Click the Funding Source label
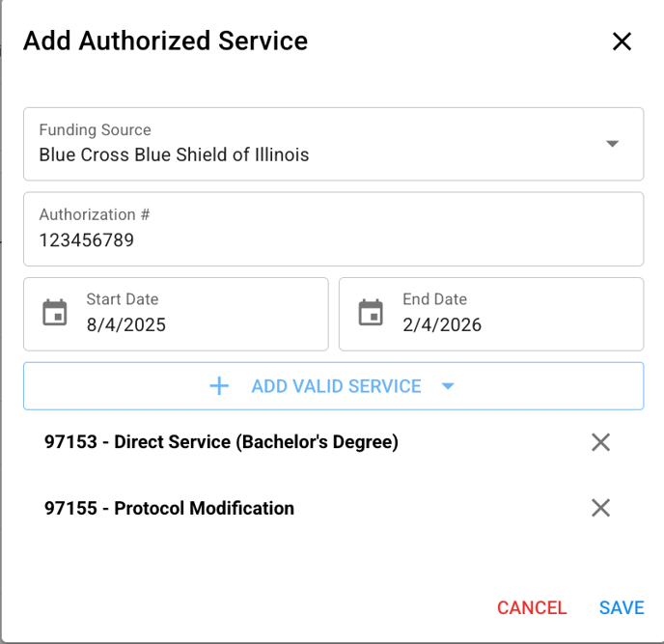 (95, 129)
